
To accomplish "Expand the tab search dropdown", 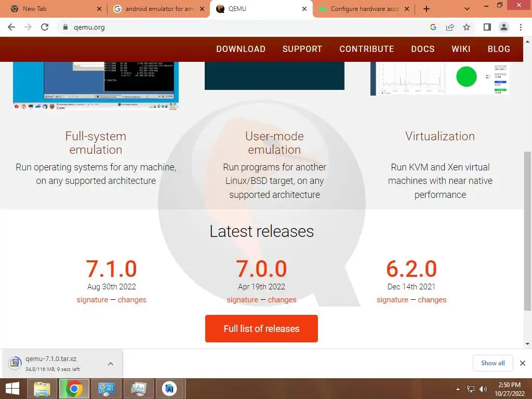I will (467, 9).
